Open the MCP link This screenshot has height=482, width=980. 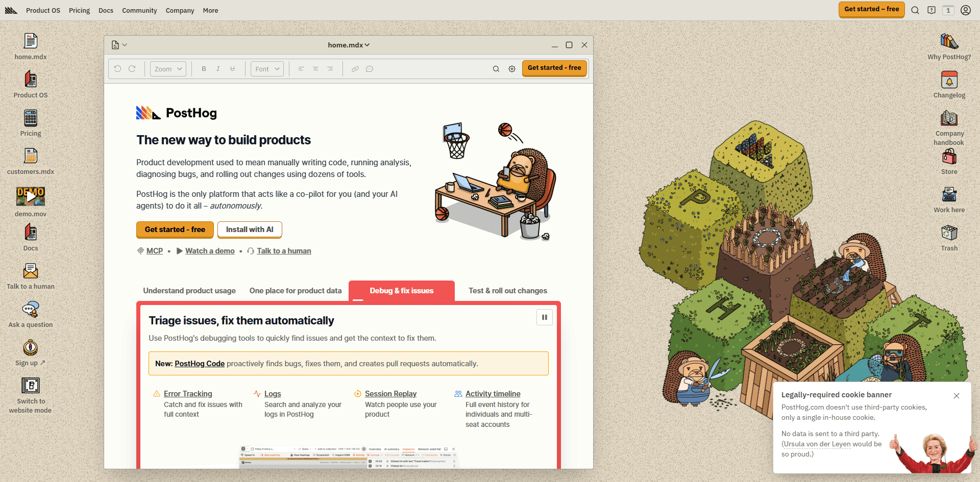coord(155,251)
